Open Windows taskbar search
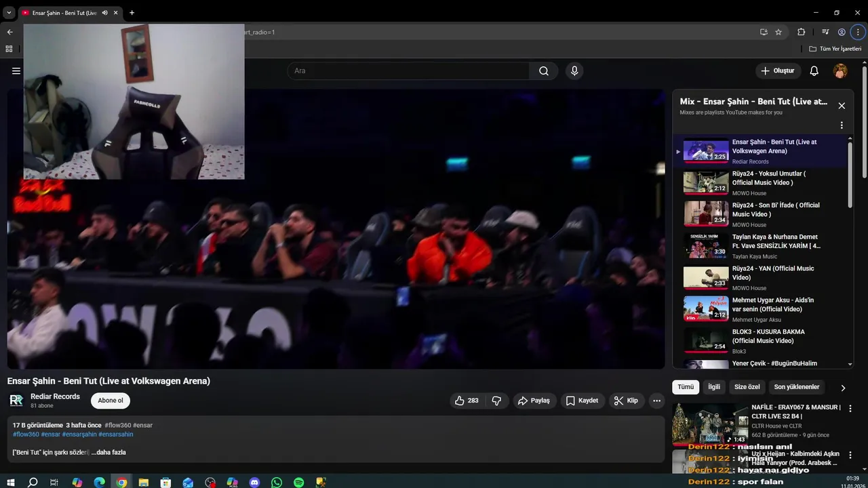Viewport: 868px width, 488px height. point(33,483)
